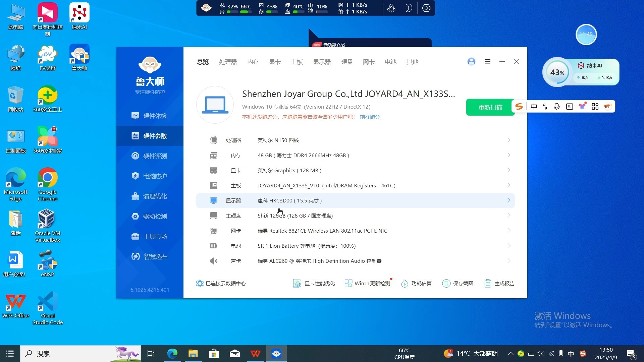Switch to the 处理器 tab
This screenshot has width=644, height=362.
pos(228,62)
